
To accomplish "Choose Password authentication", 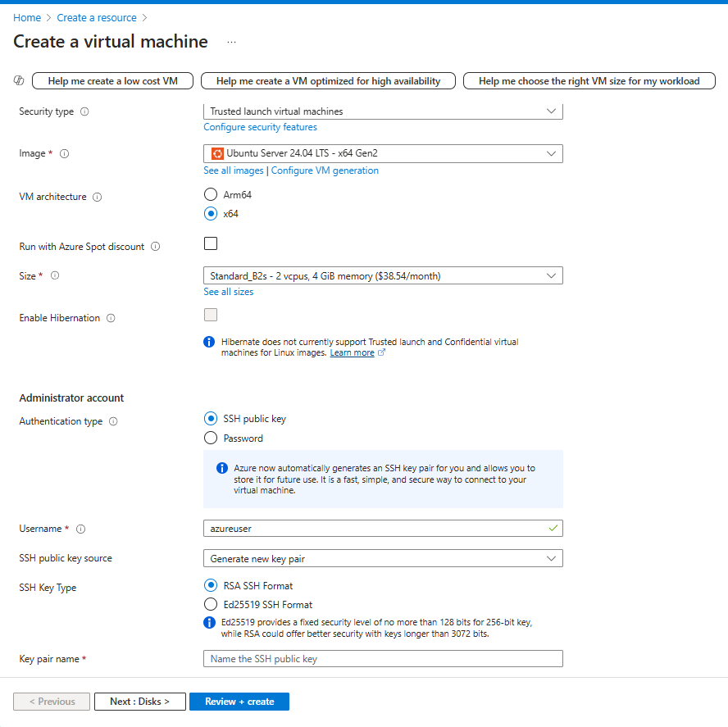I will (x=211, y=438).
